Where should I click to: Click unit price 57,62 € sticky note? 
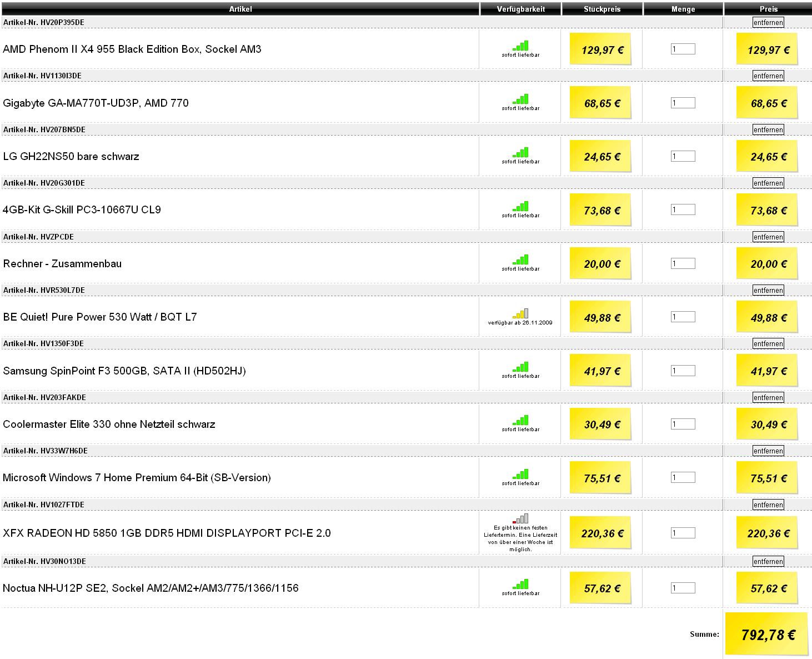pyautogui.click(x=602, y=588)
